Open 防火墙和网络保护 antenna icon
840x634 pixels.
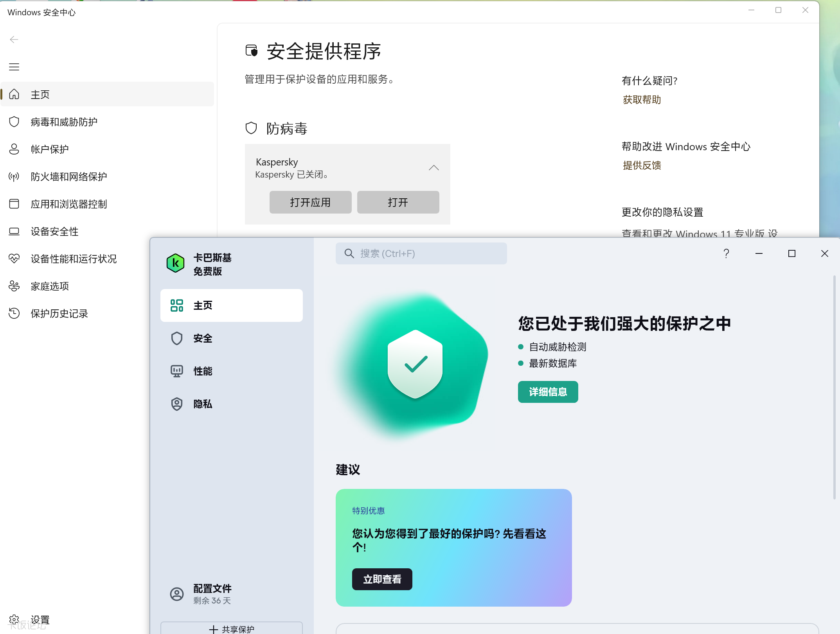point(14,176)
